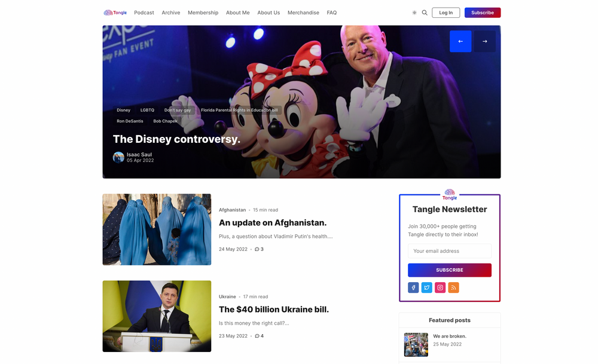Open the Merchandise menu item
Viewport: 598px width, 364px height.
click(x=303, y=12)
